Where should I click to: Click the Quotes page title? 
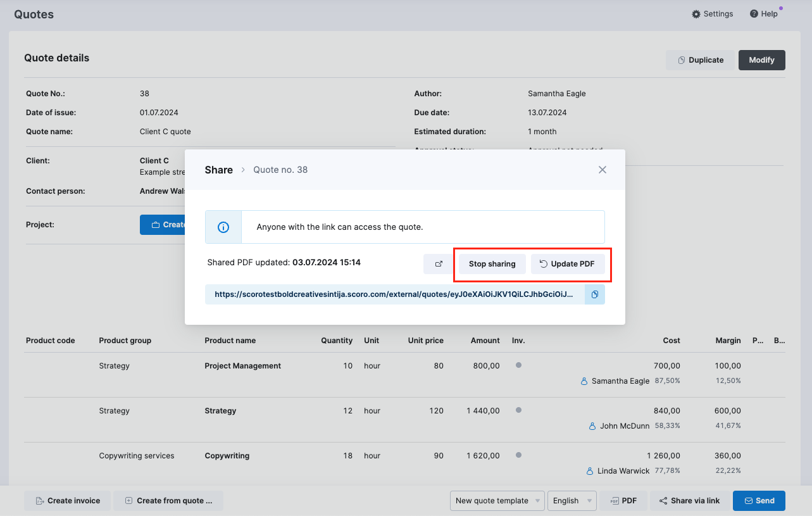[34, 14]
